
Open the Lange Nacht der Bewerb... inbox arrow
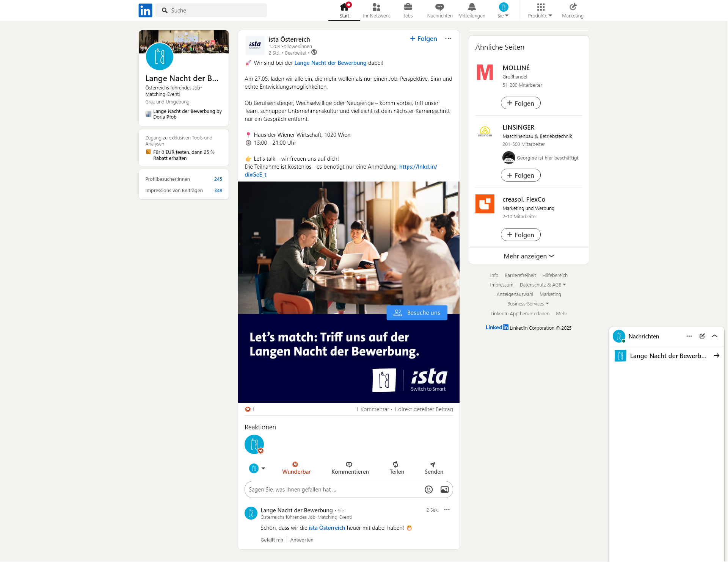pos(716,356)
